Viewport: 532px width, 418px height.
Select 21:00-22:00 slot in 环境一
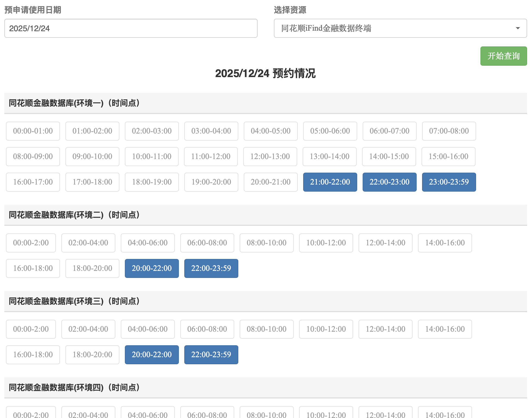pos(330,182)
